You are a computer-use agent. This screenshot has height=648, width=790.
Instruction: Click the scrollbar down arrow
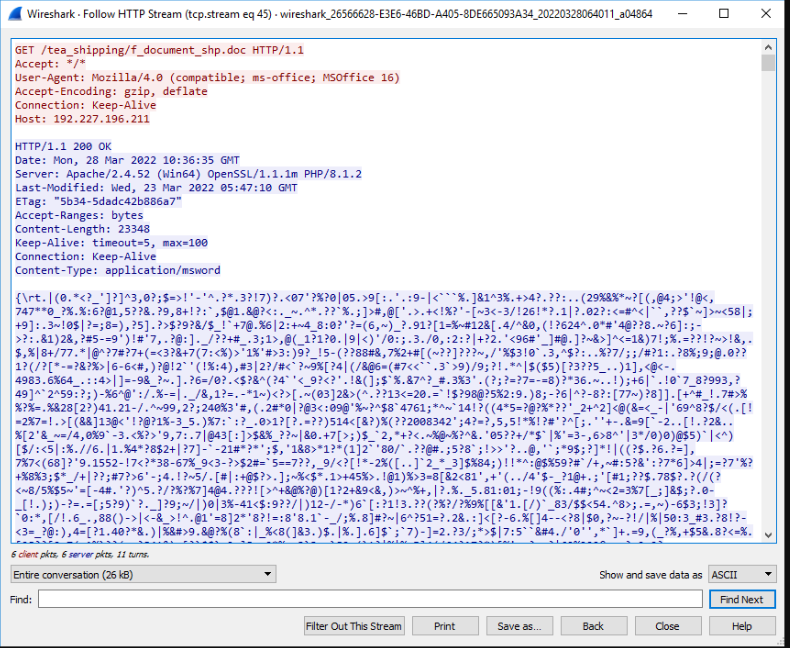[768, 535]
